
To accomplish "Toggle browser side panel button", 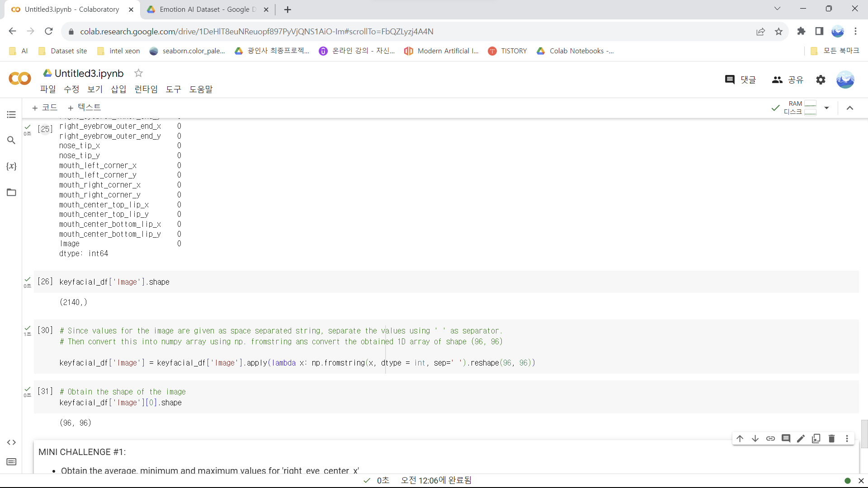I will [x=819, y=31].
